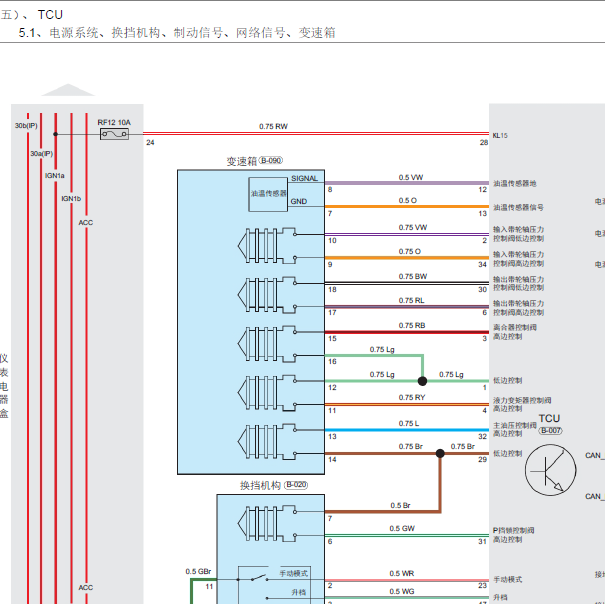Click gearbox connector pin number 16
Image resolution: width=605 pixels, height=604 pixels.
pyautogui.click(x=332, y=362)
